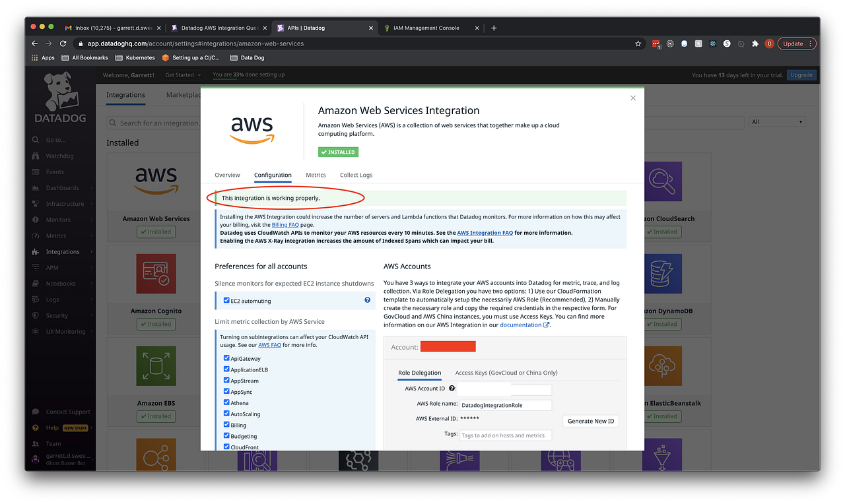Screen dimensions: 845x504
Task: Open the Security sidebar section
Action: point(56,315)
